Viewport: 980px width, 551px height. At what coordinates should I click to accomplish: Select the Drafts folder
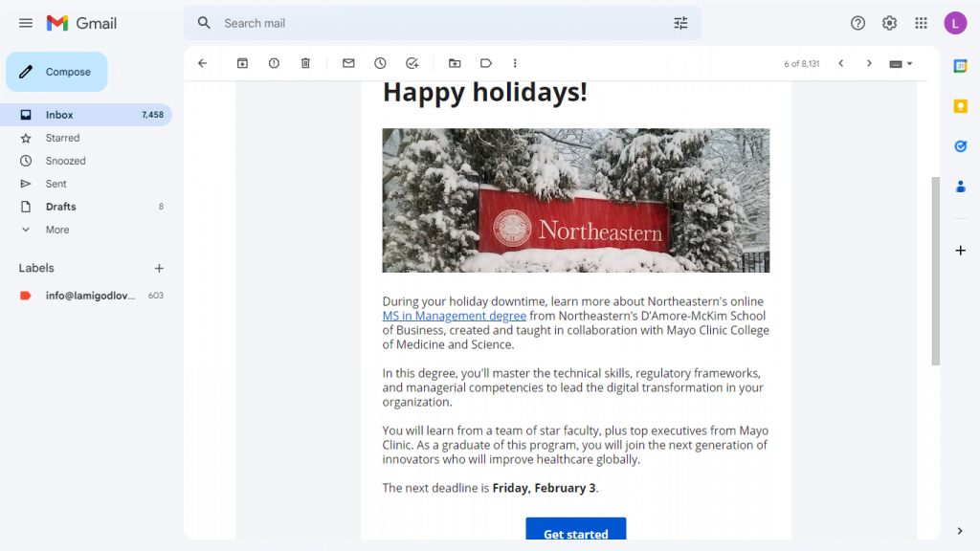point(60,207)
